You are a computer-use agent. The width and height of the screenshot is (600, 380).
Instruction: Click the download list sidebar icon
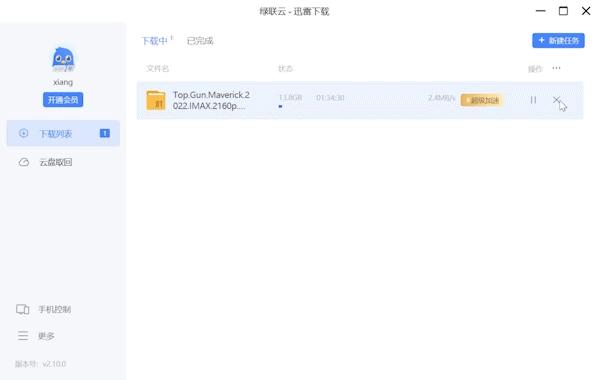click(23, 133)
